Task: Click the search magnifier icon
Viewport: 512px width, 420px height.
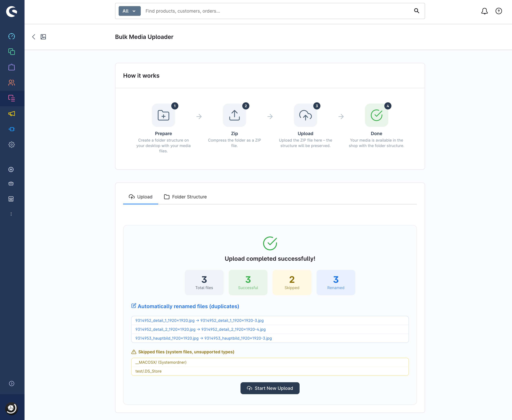Action: pos(416,11)
